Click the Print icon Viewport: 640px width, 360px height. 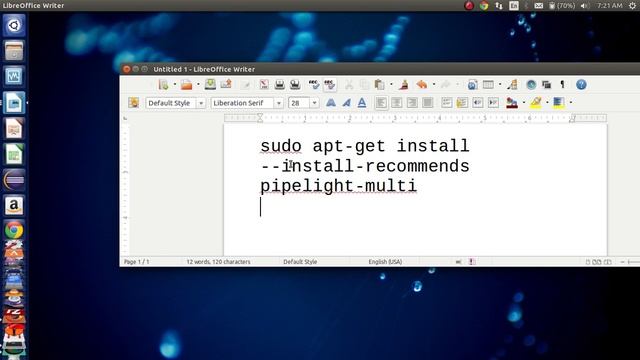click(280, 84)
